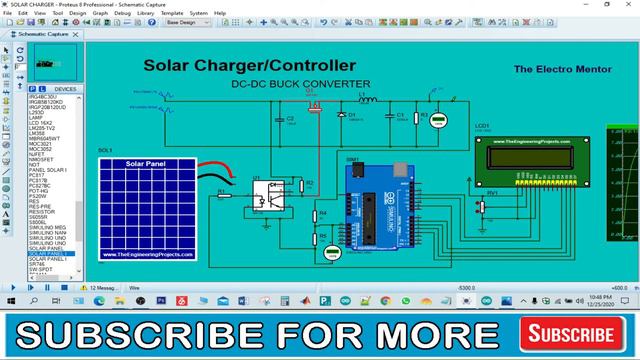Click X-Mirror flip horizontal icon
Viewport: 640px width, 360px height.
click(20, 77)
